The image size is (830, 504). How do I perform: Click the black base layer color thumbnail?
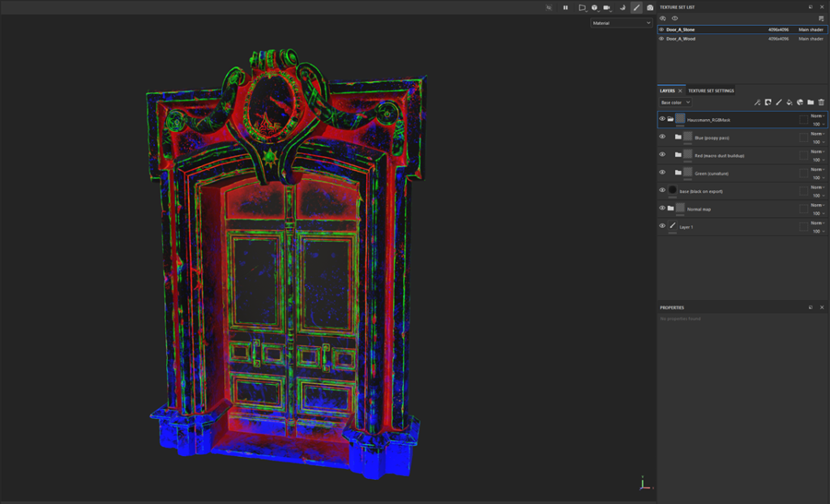coord(672,190)
